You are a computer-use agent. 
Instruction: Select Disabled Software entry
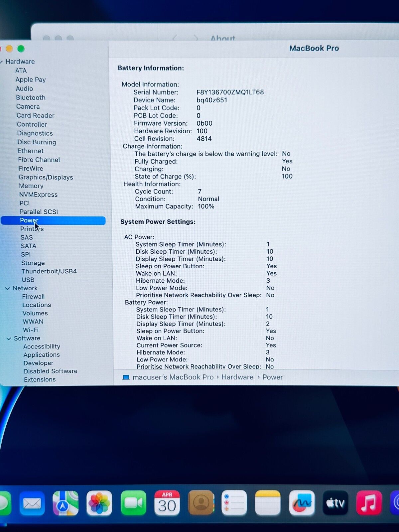[51, 371]
